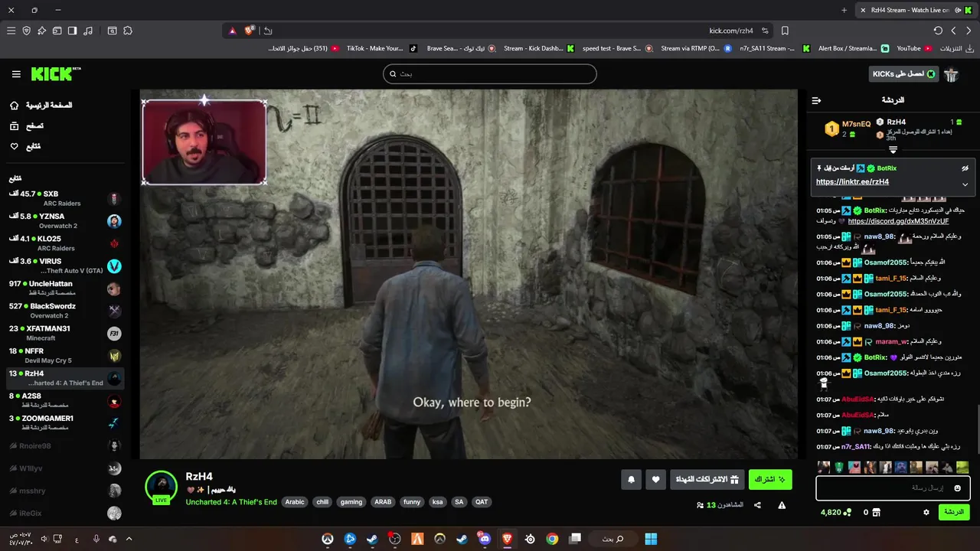This screenshot has height=551, width=980.
Task: Click the pin icon in browser toolbar
Action: [41, 31]
